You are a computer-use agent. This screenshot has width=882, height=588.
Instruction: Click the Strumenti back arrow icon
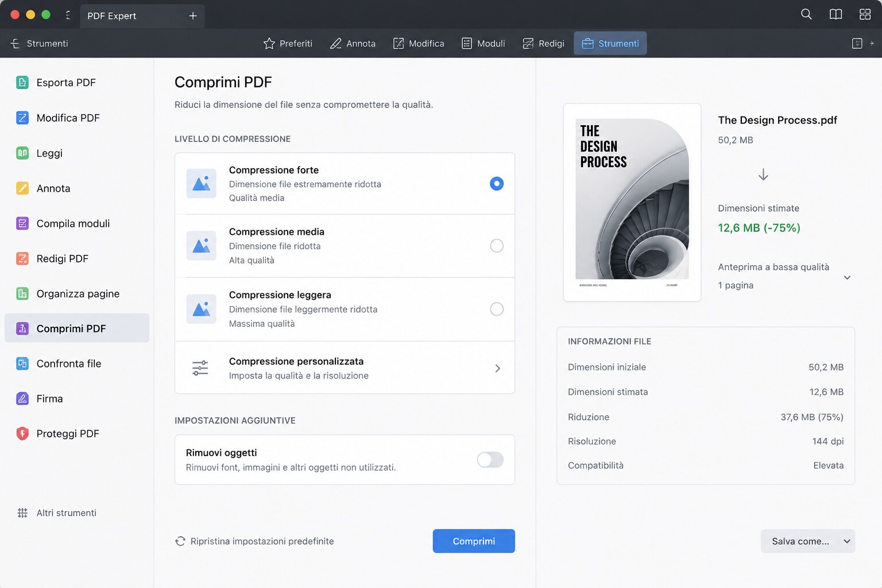(x=16, y=44)
